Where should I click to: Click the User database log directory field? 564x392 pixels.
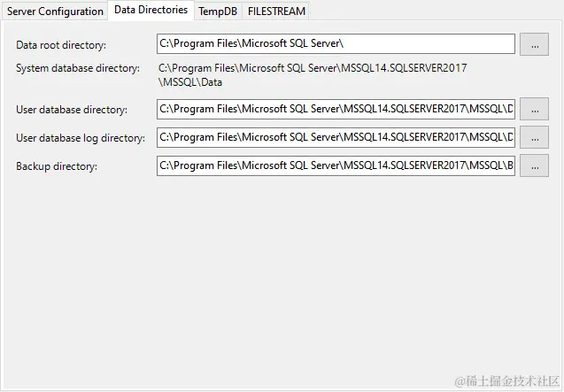pos(336,137)
